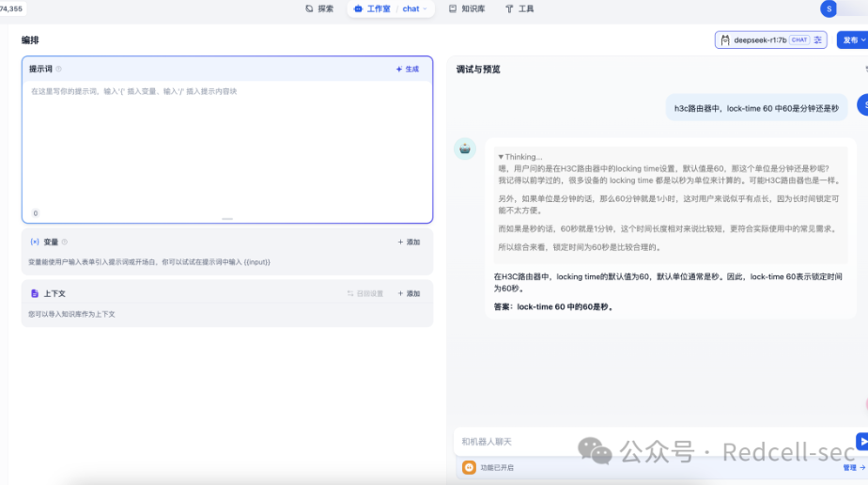Viewport: 868px width, 485px height.
Task: Click the 发布 publish button
Action: click(x=852, y=39)
